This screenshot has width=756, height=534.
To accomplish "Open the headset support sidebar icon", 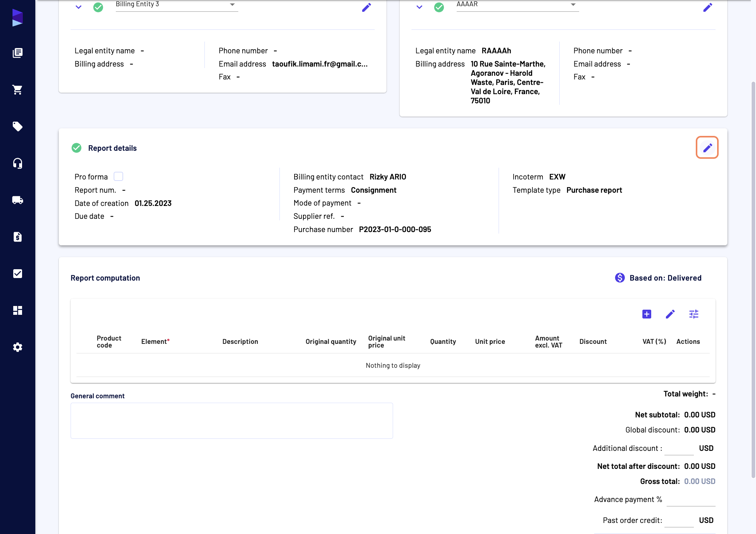I will coord(17,163).
